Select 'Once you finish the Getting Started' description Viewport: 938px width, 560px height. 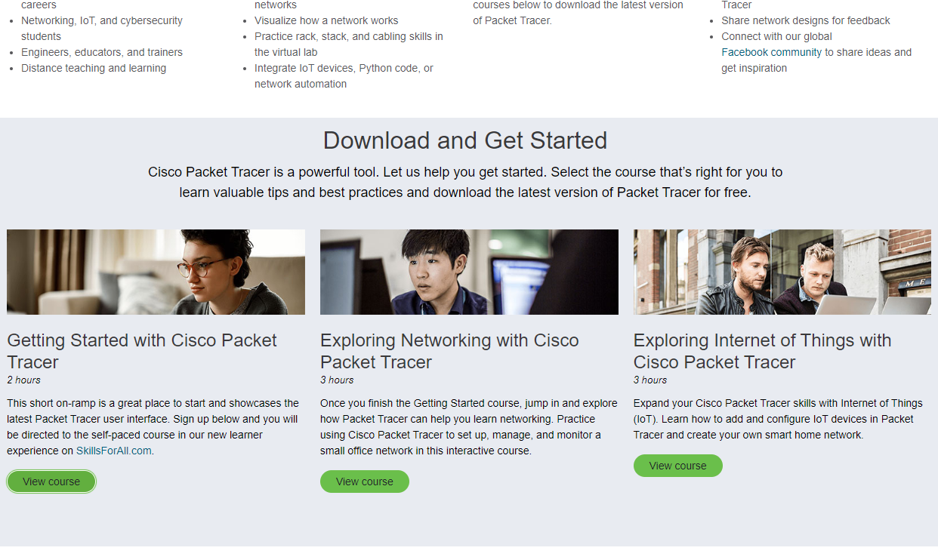pos(469,427)
